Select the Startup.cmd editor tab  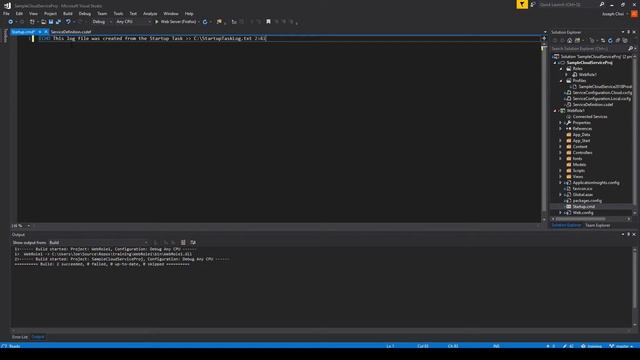tap(23, 31)
